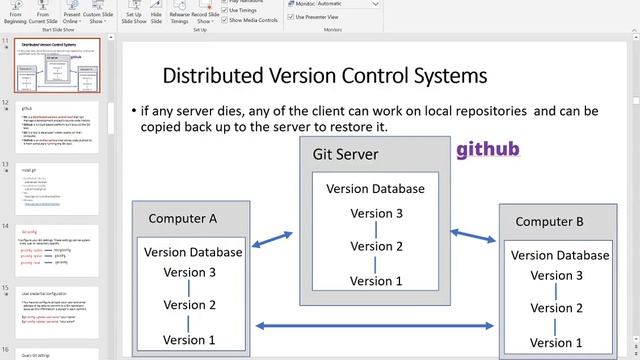Click the purple 'github' text
Image resolution: width=640 pixels, height=360 pixels.
[x=488, y=149]
